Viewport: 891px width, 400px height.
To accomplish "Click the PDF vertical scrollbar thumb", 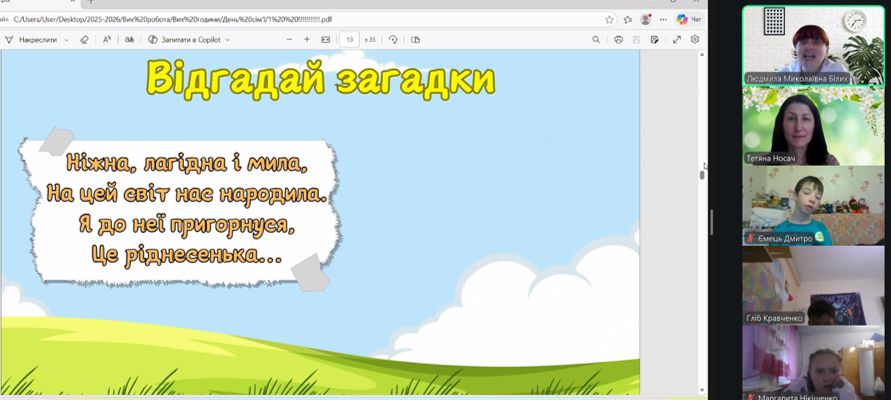I will pyautogui.click(x=702, y=174).
